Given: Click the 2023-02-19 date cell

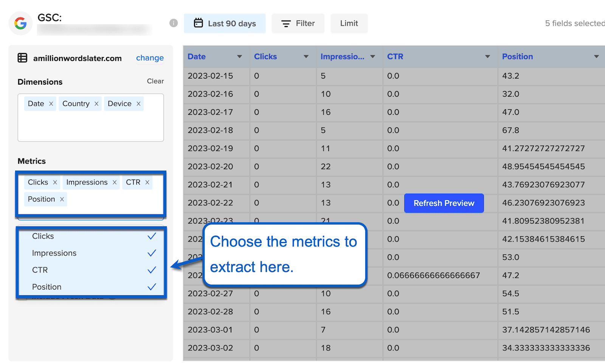Looking at the screenshot, I should pos(217,149).
